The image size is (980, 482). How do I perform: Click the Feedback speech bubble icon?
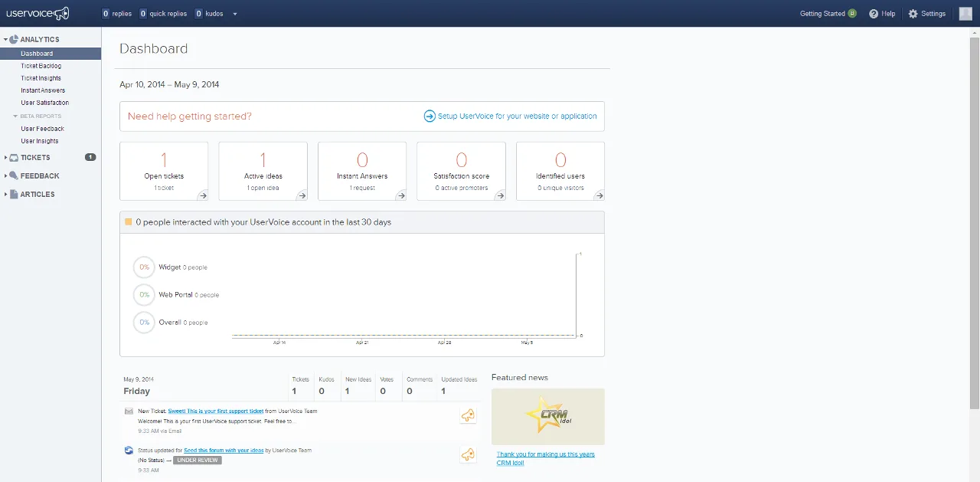(x=14, y=175)
